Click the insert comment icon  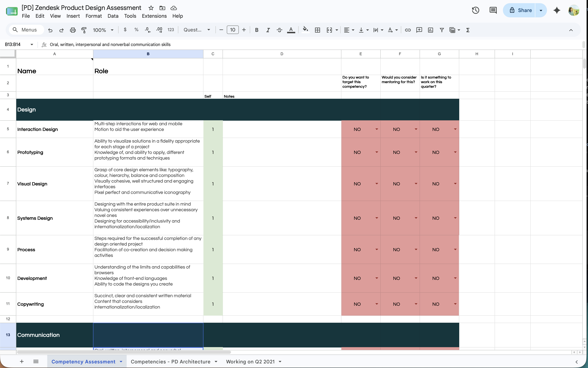pyautogui.click(x=419, y=30)
